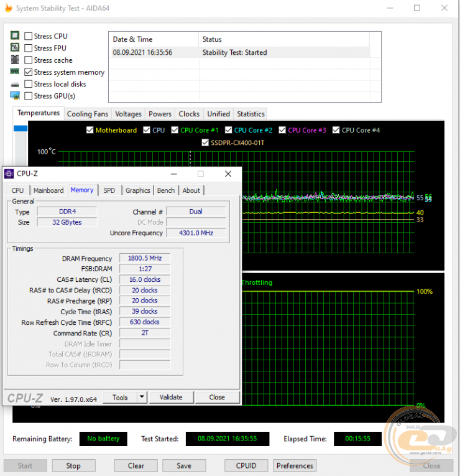Enable the Stress cache checkbox
This screenshot has height=476, width=460.
click(28, 60)
